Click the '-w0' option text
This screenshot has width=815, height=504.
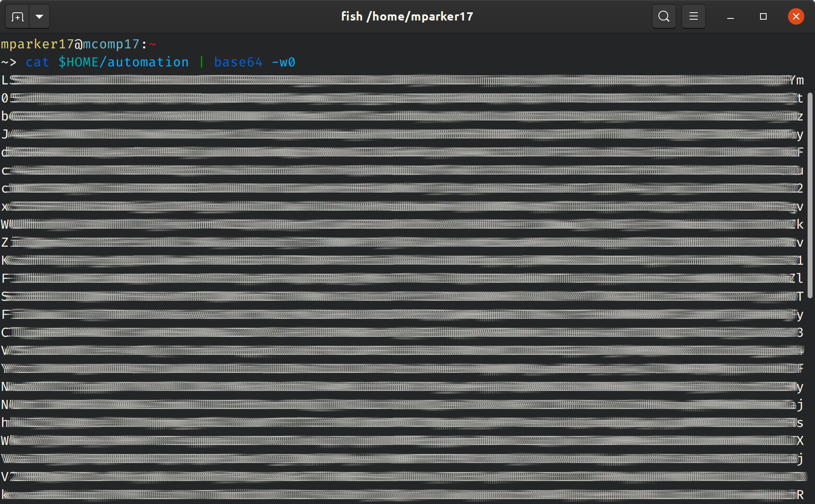pos(283,62)
